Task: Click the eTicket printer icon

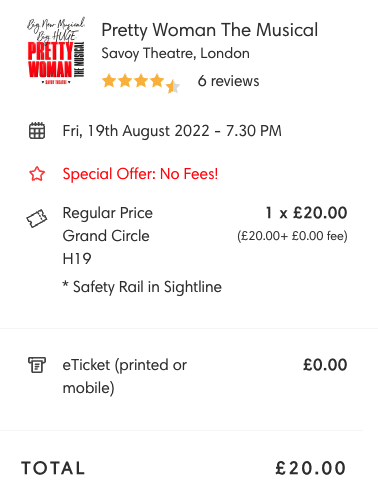Action: tap(37, 365)
